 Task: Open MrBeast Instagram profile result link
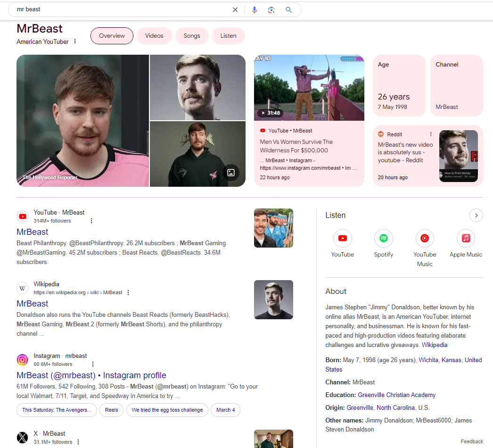click(91, 375)
